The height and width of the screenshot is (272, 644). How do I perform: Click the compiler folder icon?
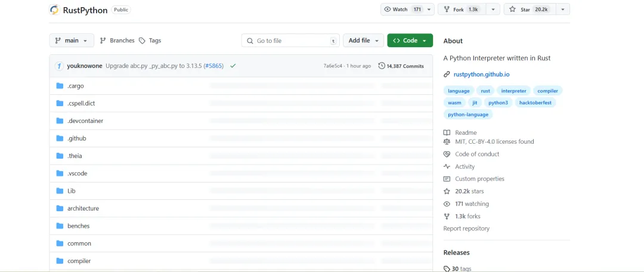60,261
